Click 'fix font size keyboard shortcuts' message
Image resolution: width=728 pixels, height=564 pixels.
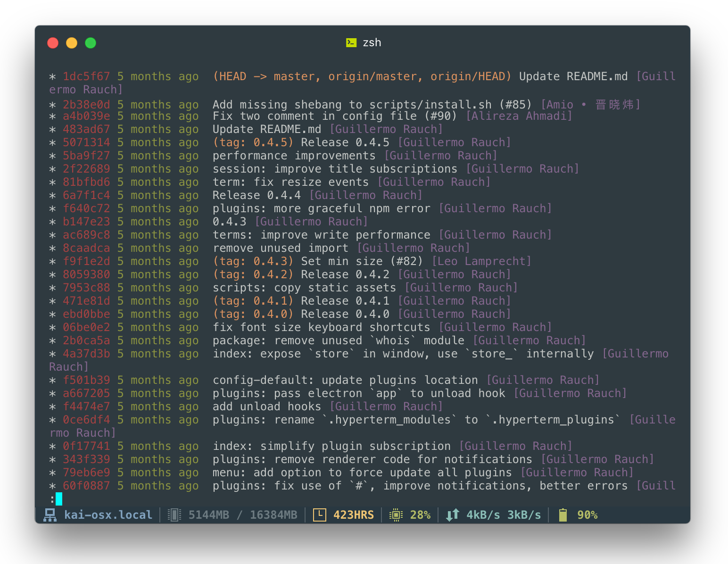pyautogui.click(x=322, y=327)
